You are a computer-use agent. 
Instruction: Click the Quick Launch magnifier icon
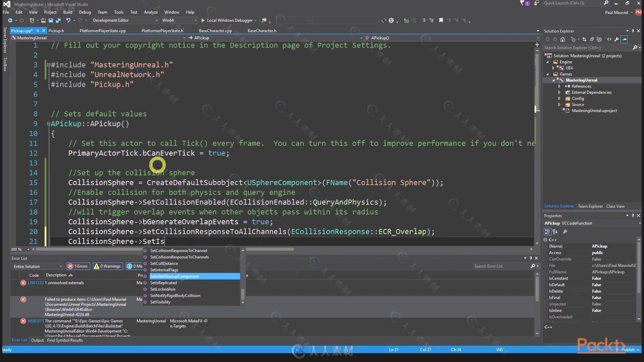tap(606, 3)
